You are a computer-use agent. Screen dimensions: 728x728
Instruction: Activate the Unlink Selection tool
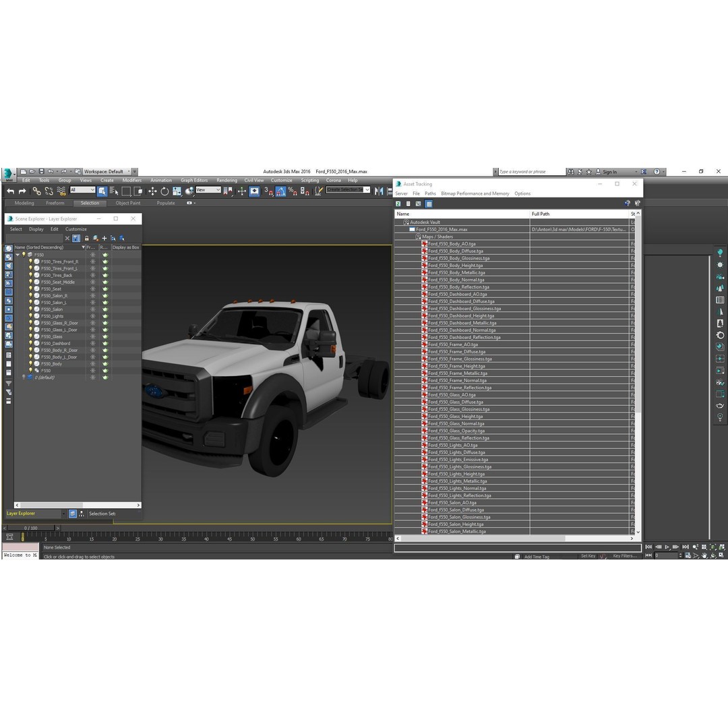[49, 191]
